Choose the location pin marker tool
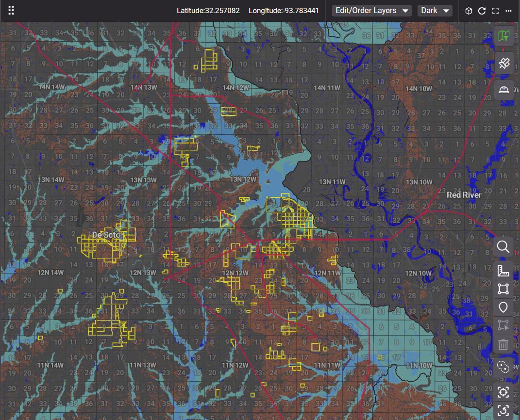Viewport: 520px width, 420px height. (503, 307)
